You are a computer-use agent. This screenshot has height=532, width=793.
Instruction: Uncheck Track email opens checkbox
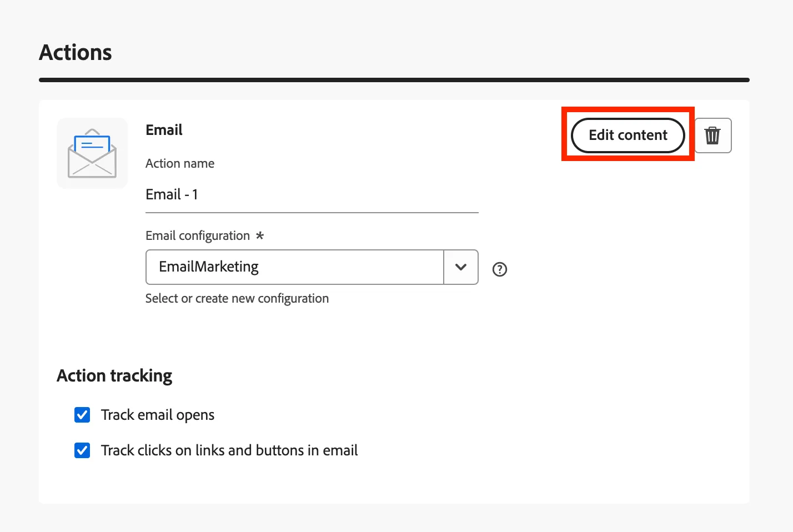pyautogui.click(x=82, y=415)
